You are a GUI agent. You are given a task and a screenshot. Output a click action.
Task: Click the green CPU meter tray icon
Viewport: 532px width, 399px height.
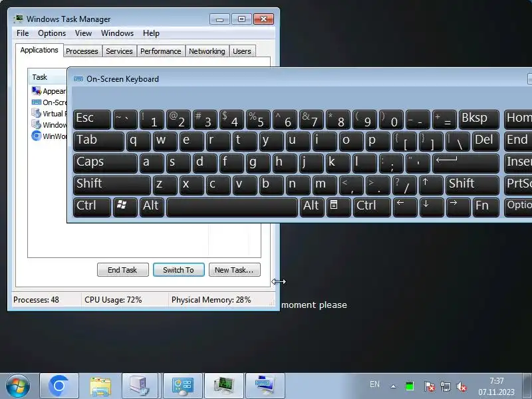tap(410, 386)
